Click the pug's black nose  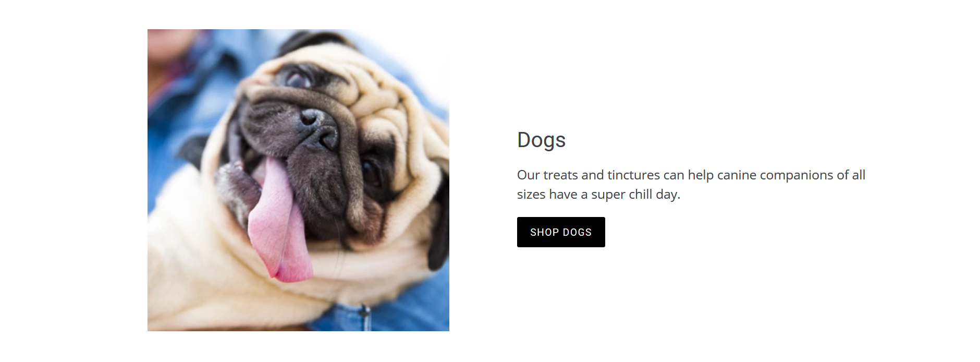319,128
